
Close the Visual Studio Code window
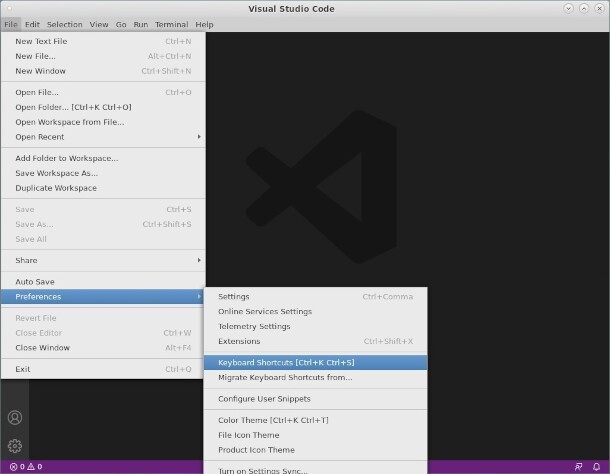[x=599, y=8]
